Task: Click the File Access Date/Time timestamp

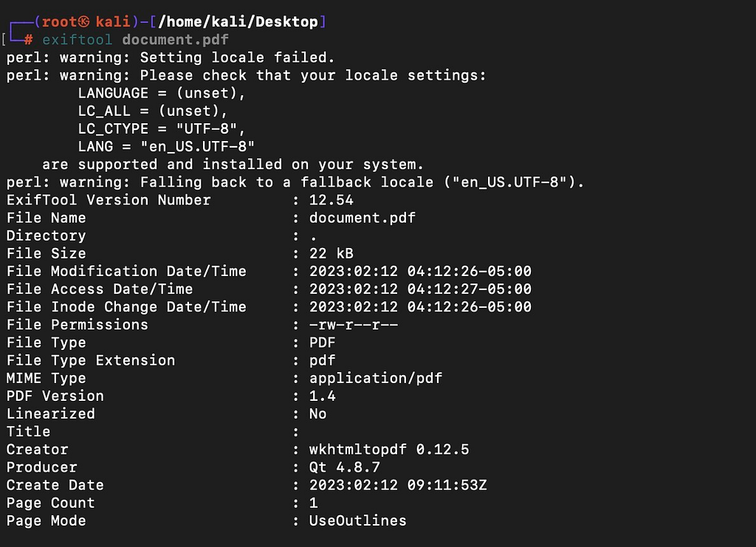Action: pyautogui.click(x=420, y=289)
